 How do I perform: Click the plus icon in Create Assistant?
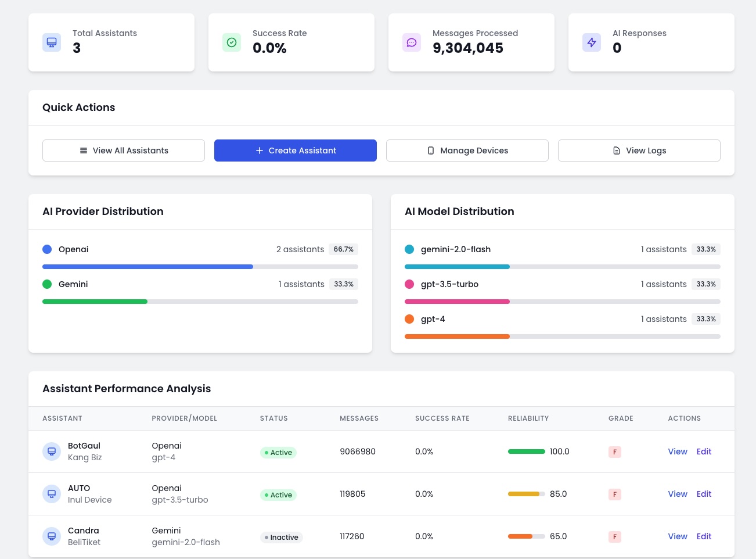[x=260, y=150]
